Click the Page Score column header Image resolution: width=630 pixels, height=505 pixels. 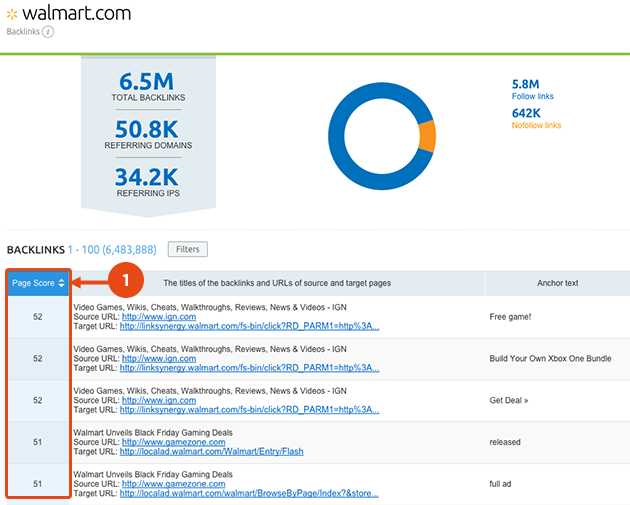point(38,283)
